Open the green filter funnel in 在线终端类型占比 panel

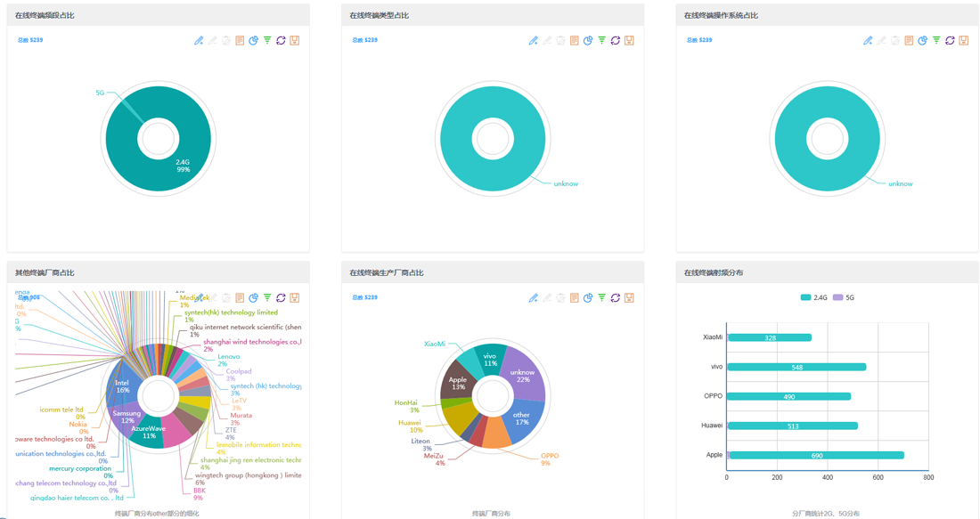[x=601, y=40]
